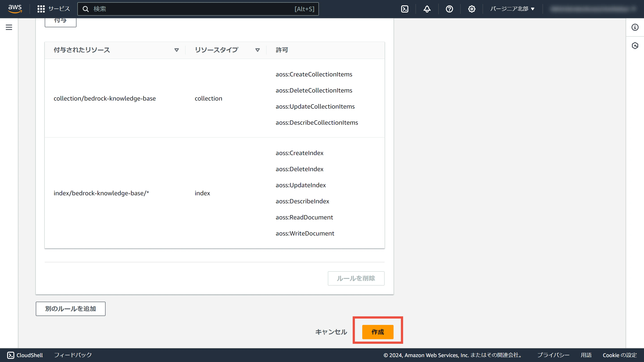Click aoss:DeleteCollectionItems permission
Image resolution: width=644 pixels, height=362 pixels.
pyautogui.click(x=314, y=90)
